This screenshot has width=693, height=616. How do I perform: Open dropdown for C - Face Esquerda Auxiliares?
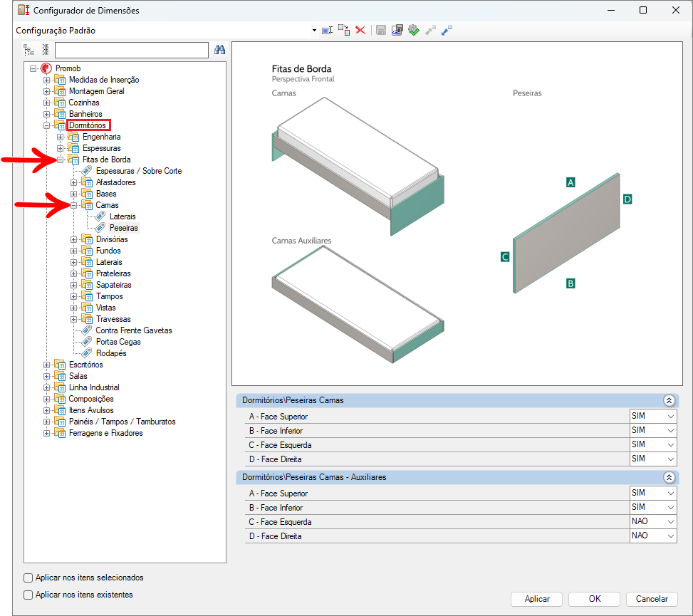(x=670, y=522)
